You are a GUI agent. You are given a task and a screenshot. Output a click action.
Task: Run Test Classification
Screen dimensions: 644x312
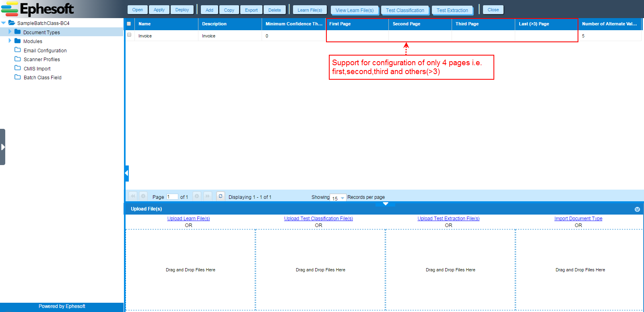[x=405, y=10]
